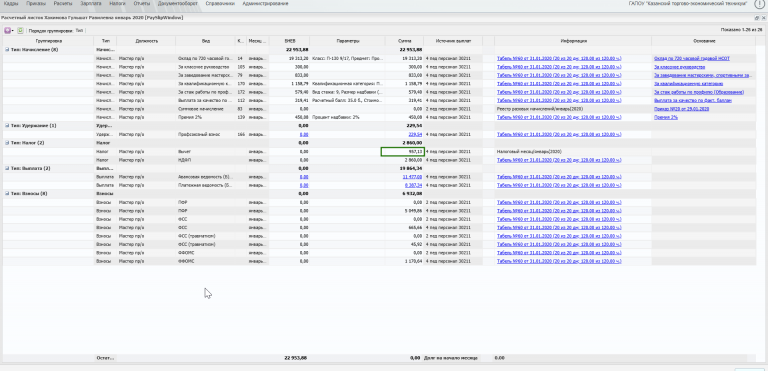Close the PaySlipWindow panel with X icon
768x371 pixels.
pyautogui.click(x=763, y=18)
